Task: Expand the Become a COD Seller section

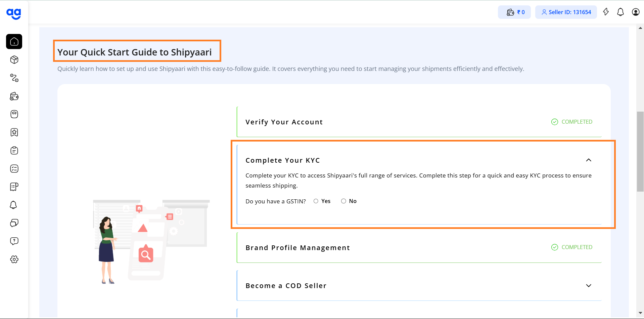Action: pyautogui.click(x=589, y=286)
